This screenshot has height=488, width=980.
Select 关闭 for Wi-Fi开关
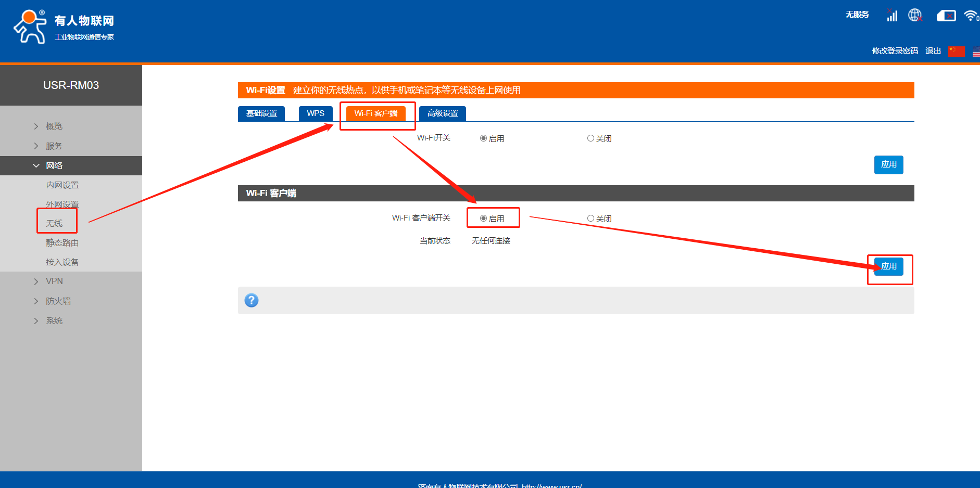coord(590,138)
